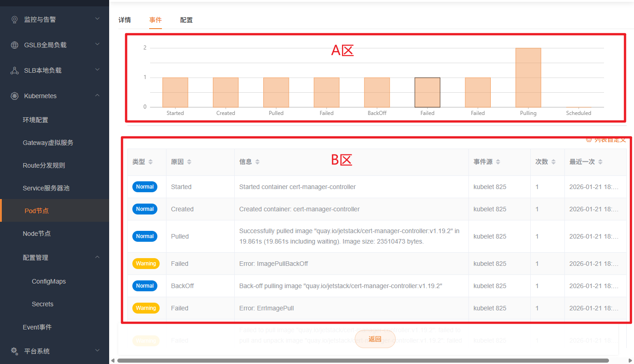The image size is (634, 364).
Task: Click the SLB本地负载 sidebar icon
Action: 15,70
